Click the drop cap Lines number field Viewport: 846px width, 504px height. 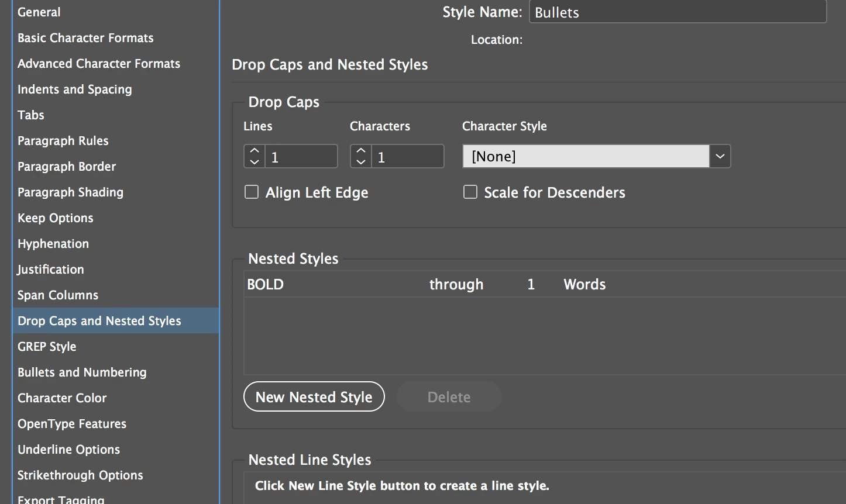point(301,157)
